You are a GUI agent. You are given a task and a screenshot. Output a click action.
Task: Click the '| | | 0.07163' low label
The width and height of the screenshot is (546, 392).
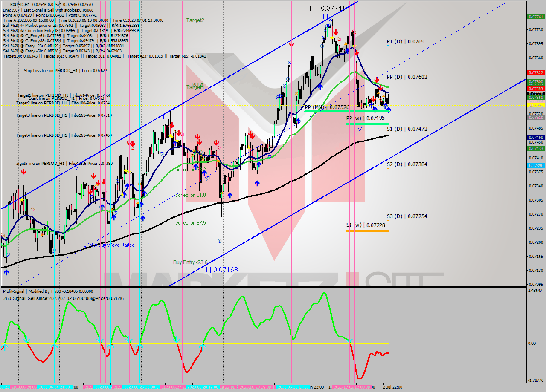pos(222,270)
